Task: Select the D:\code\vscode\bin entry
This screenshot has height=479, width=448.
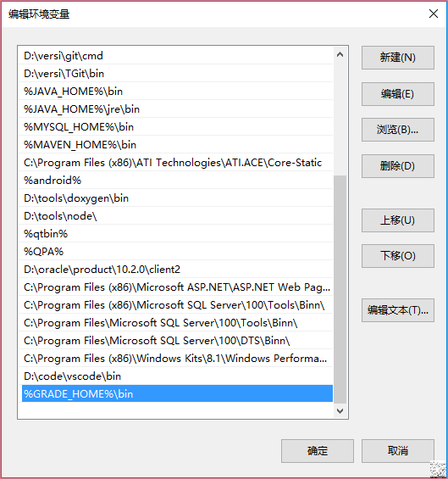Action: [x=176, y=376]
